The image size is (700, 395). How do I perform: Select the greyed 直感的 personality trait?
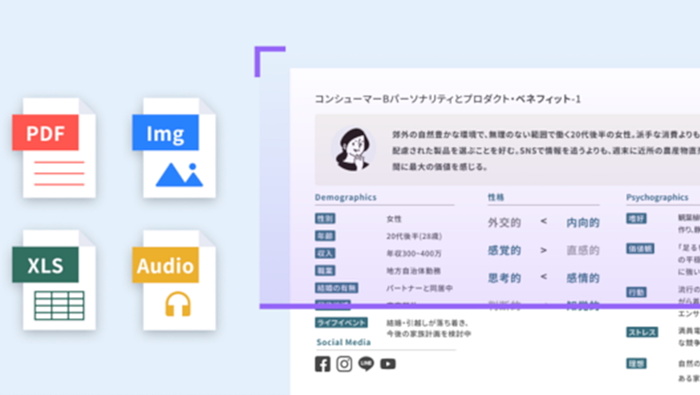[583, 250]
